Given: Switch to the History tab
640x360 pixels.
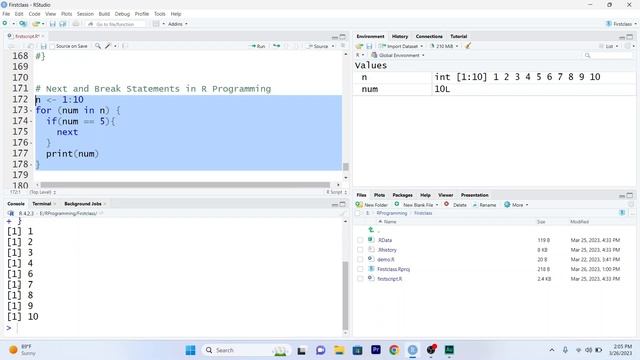Looking at the screenshot, I should 400,36.
